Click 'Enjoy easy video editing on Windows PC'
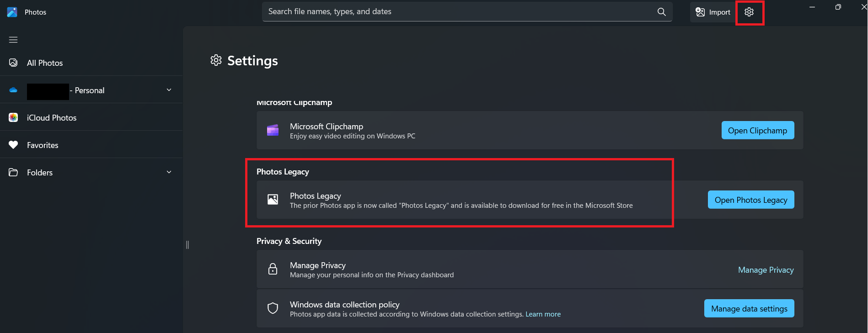 pos(353,136)
